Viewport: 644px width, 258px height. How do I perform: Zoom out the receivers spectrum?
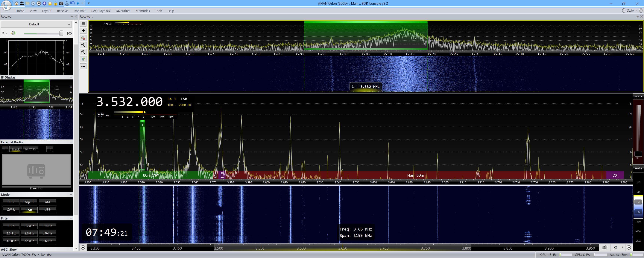click(x=83, y=52)
